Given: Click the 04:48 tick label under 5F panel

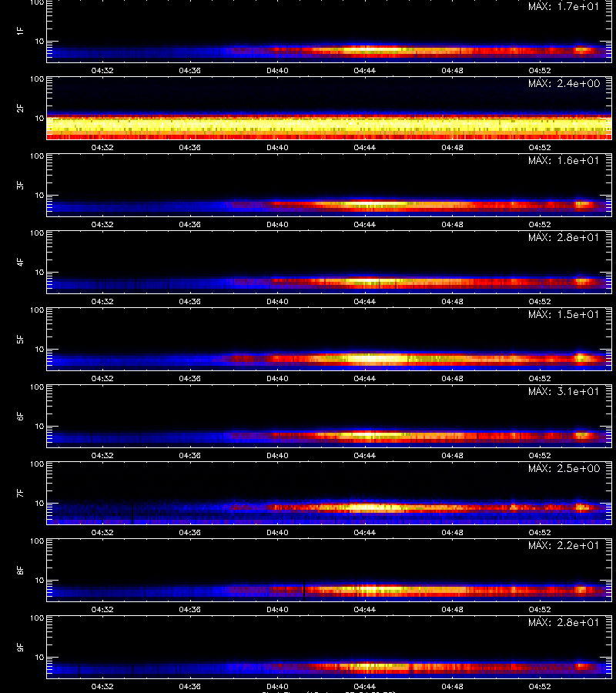Looking at the screenshot, I should [452, 378].
